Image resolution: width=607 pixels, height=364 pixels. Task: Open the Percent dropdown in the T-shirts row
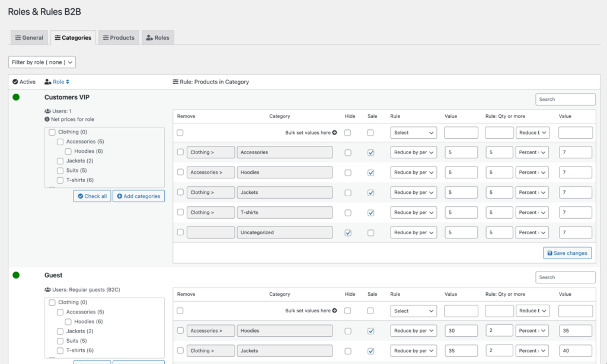[x=532, y=213]
